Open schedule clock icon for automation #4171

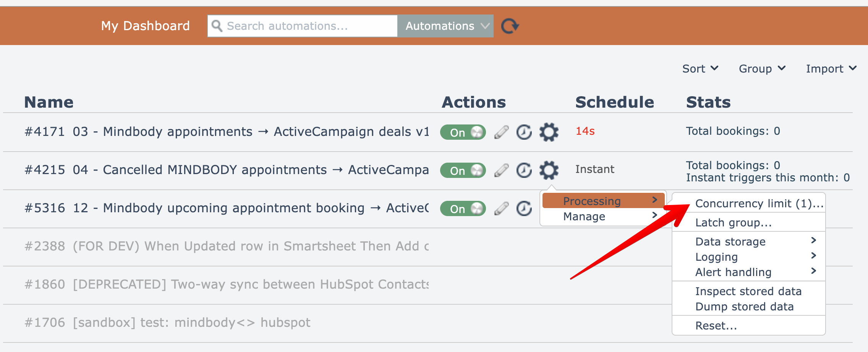click(524, 132)
